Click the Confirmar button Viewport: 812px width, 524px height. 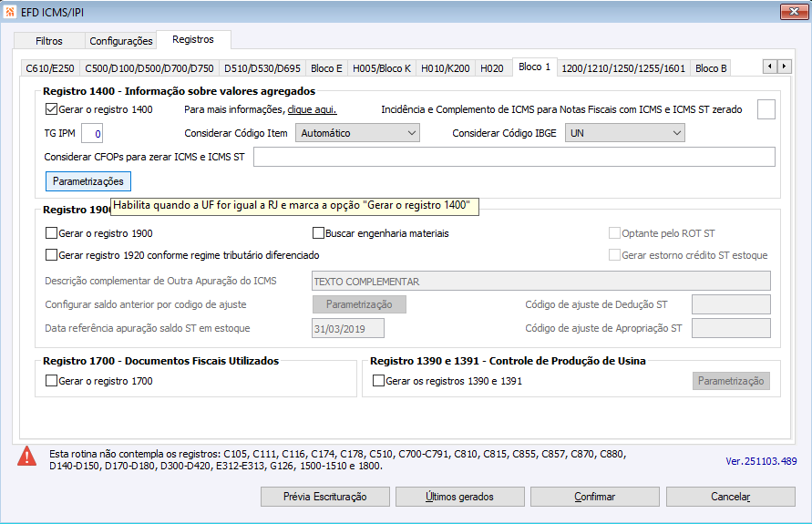[x=595, y=497]
